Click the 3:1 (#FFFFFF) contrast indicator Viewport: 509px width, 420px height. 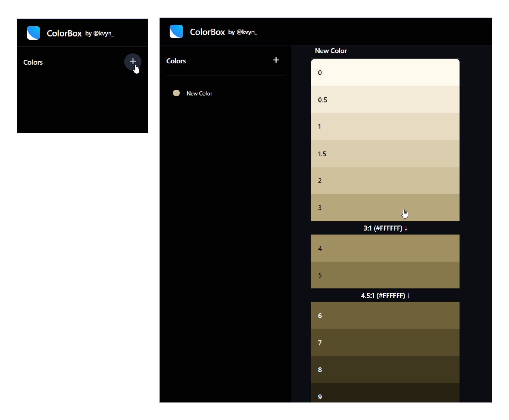(385, 228)
